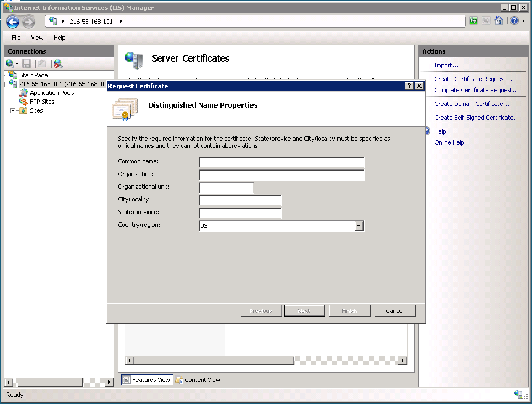The width and height of the screenshot is (532, 404).
Task: Click the Next button
Action: (304, 311)
